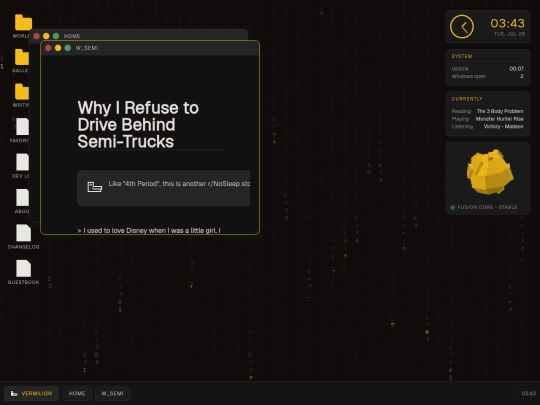Click the 'Why I Refuse to Drive Behind Semi-Trucks' heading
This screenshot has width=540, height=405.
click(x=138, y=124)
